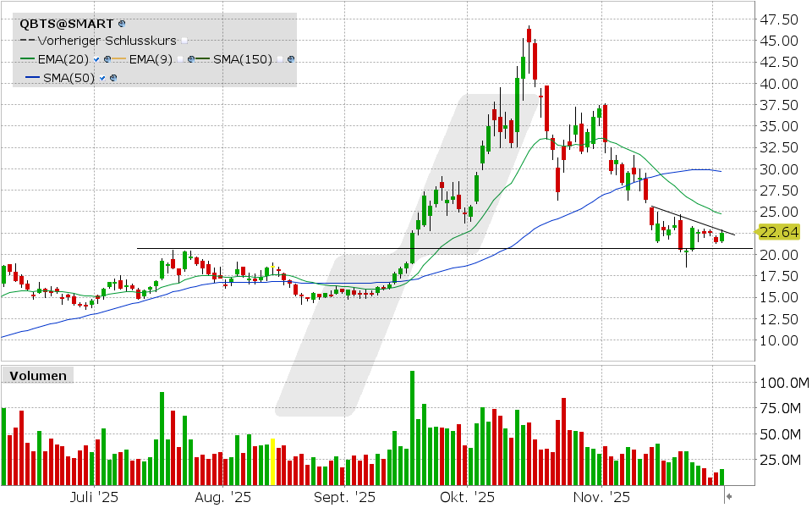Select the highlighted 22.64 price label

[x=779, y=231]
